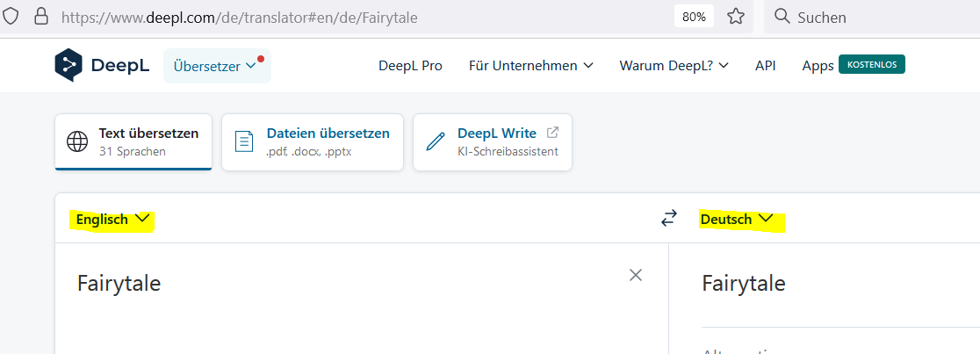Click the source text Fairytale
980x354 pixels.
[119, 284]
